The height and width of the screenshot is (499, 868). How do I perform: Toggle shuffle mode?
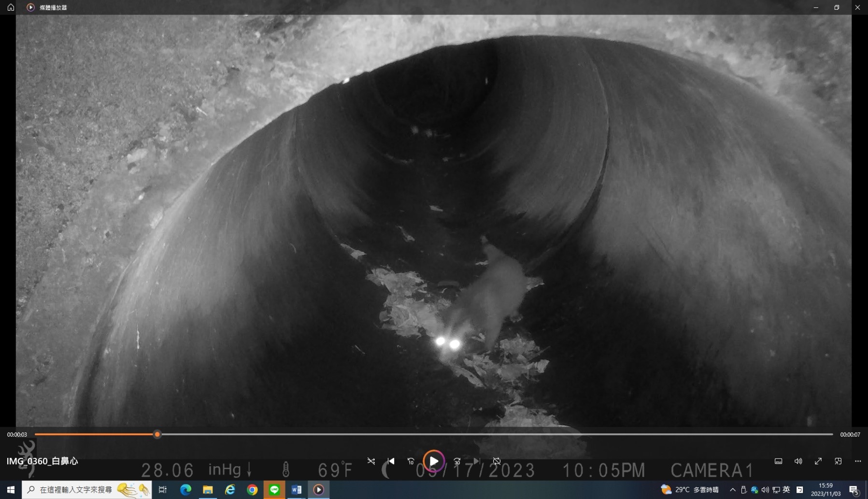pyautogui.click(x=371, y=461)
